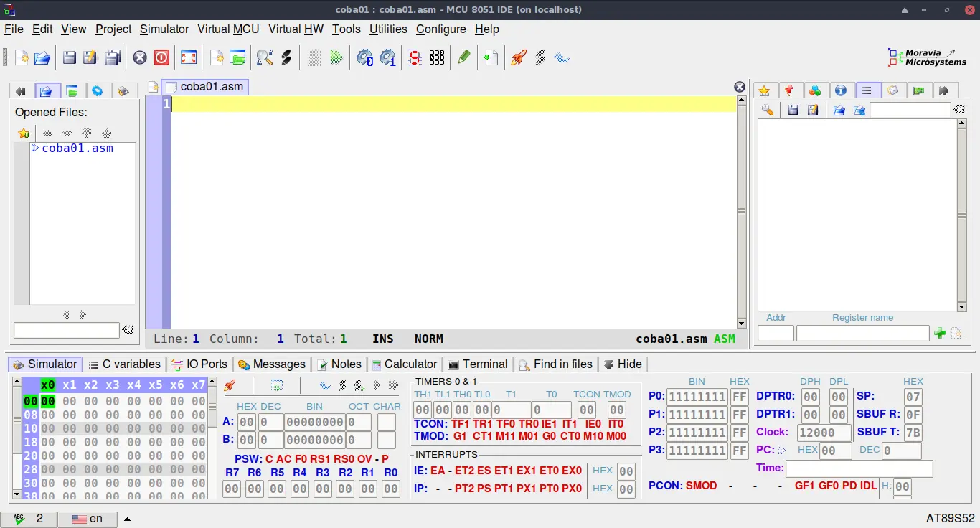
Task: Click the rocket icon in simulator panel
Action: pyautogui.click(x=230, y=386)
